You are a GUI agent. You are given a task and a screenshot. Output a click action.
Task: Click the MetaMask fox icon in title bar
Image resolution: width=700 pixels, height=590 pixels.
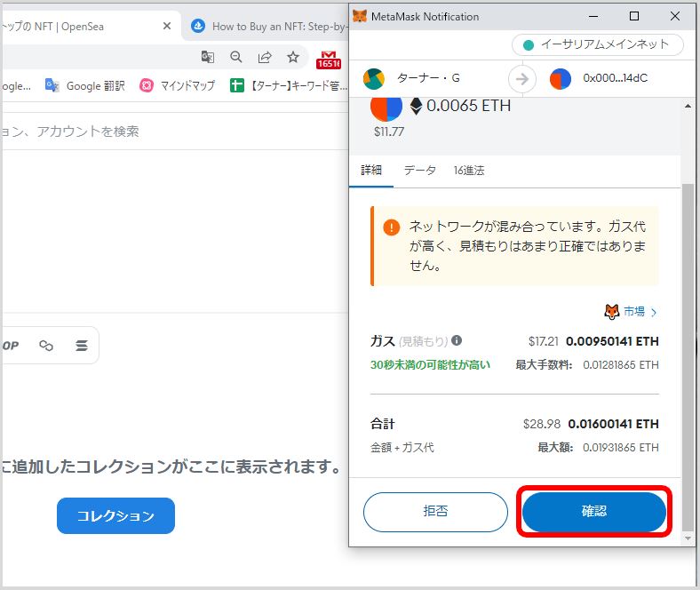pos(360,16)
